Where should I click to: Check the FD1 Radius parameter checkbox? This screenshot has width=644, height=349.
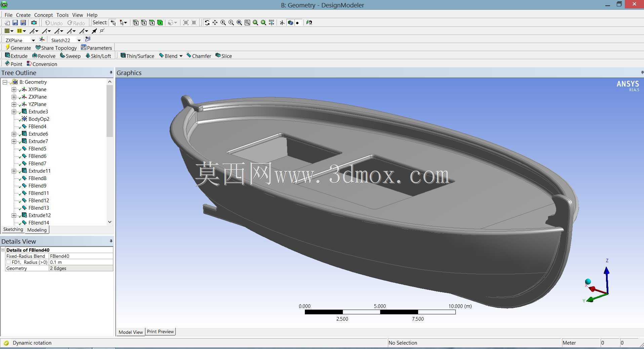click(x=8, y=262)
